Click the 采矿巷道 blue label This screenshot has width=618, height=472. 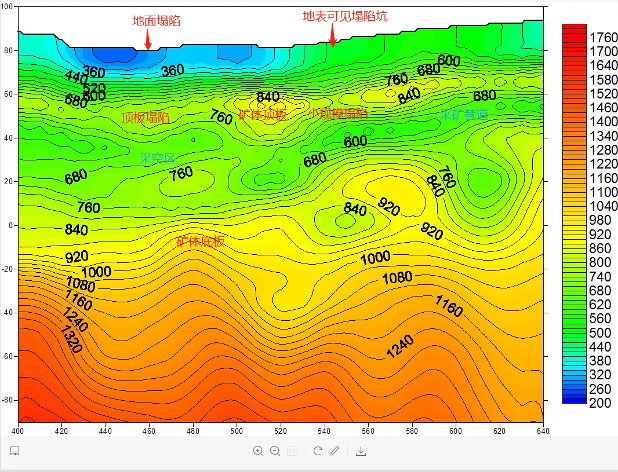coord(464,114)
